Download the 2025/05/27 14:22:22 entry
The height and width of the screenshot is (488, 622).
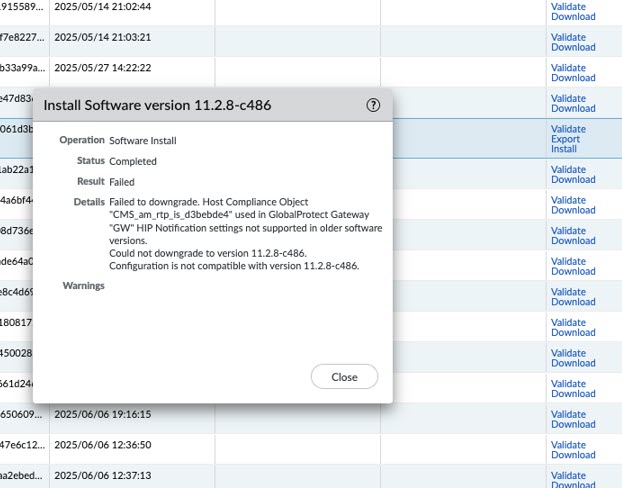click(573, 77)
